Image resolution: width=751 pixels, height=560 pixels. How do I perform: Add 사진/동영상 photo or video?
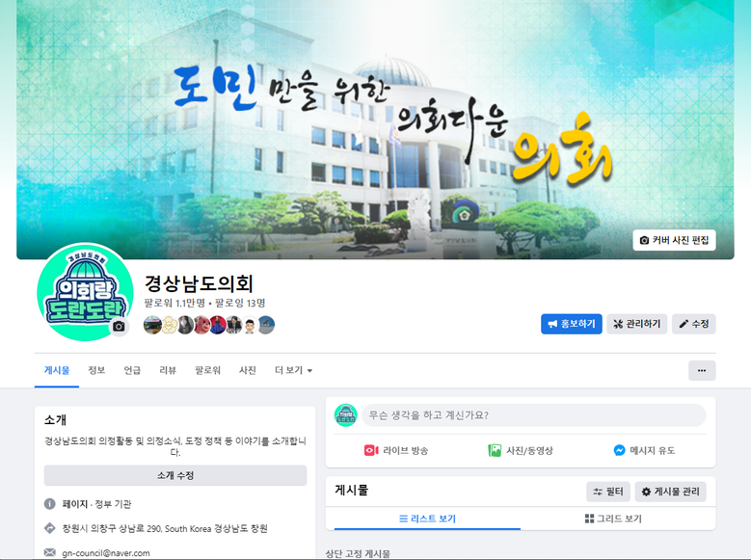(521, 450)
